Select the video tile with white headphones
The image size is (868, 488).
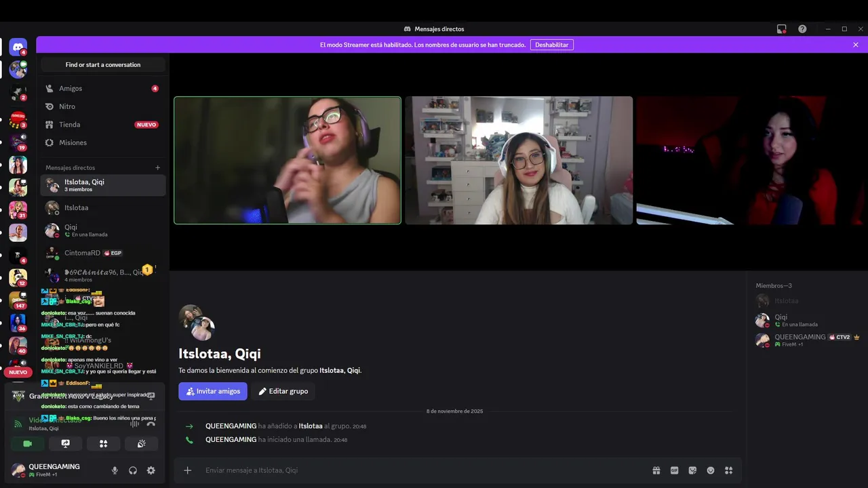pos(519,160)
